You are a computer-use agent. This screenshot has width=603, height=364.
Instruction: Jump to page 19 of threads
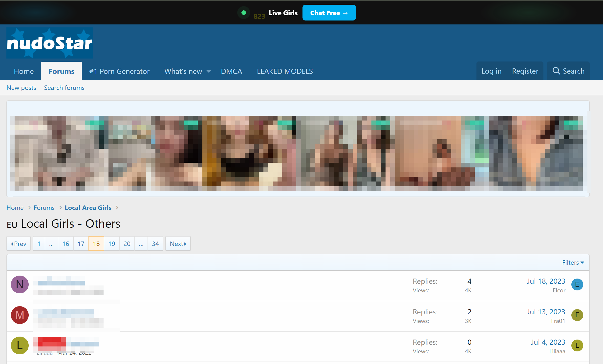112,244
